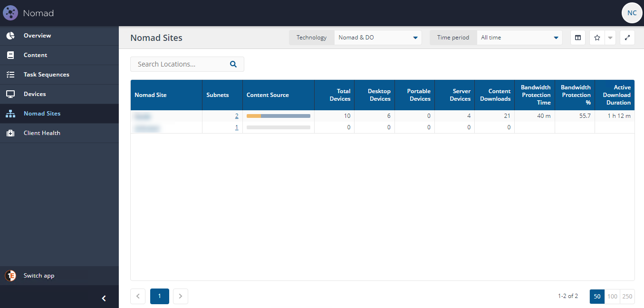Image resolution: width=644 pixels, height=308 pixels.
Task: Expand the favorites dropdown arrow beside the star
Action: tap(610, 38)
